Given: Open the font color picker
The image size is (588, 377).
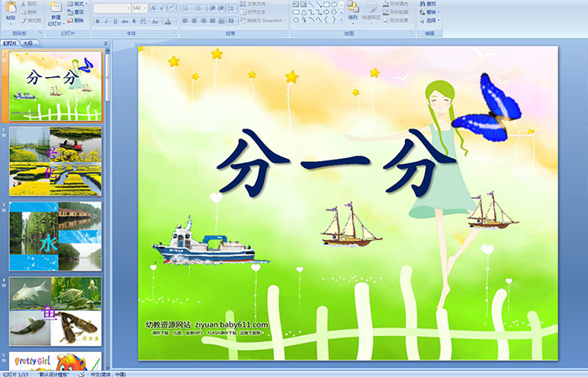Looking at the screenshot, I should coord(171,20).
